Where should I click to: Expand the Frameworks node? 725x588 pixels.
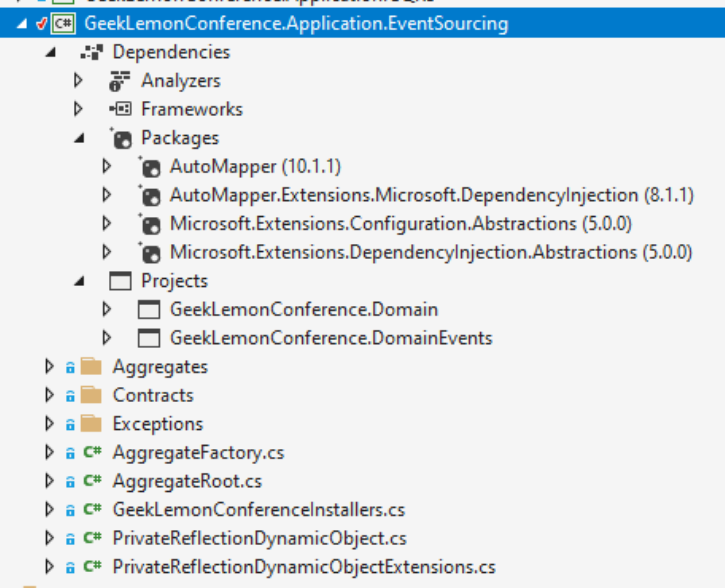pyautogui.click(x=78, y=109)
